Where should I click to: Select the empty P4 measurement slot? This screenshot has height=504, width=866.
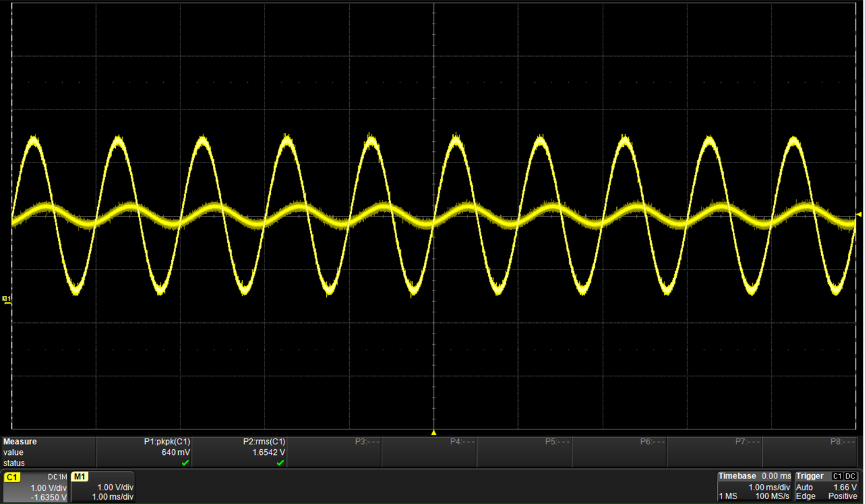point(463,442)
